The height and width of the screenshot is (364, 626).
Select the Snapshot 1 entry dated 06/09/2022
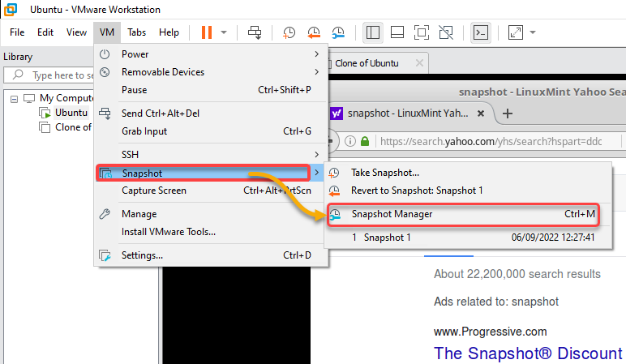[469, 238]
